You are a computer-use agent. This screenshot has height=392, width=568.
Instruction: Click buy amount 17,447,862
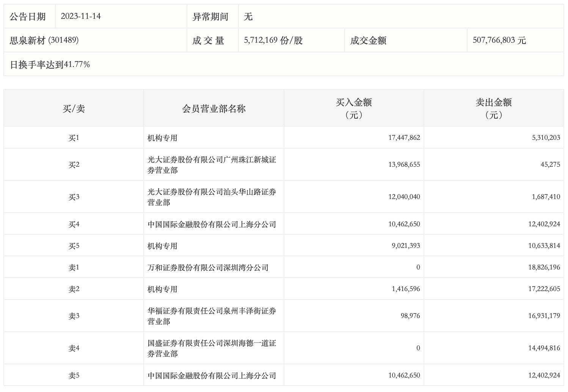pos(404,138)
